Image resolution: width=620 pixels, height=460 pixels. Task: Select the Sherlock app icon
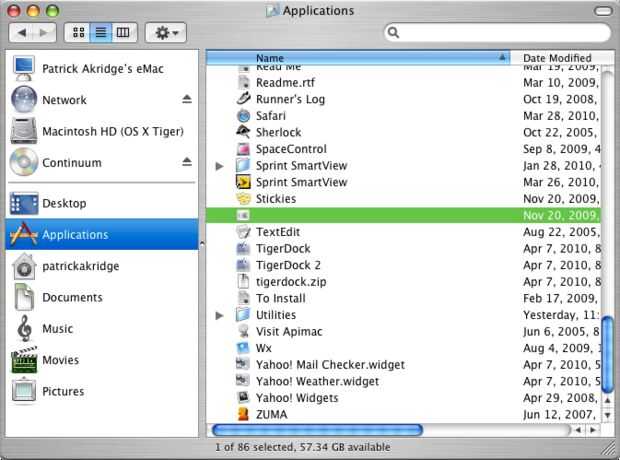point(243,132)
